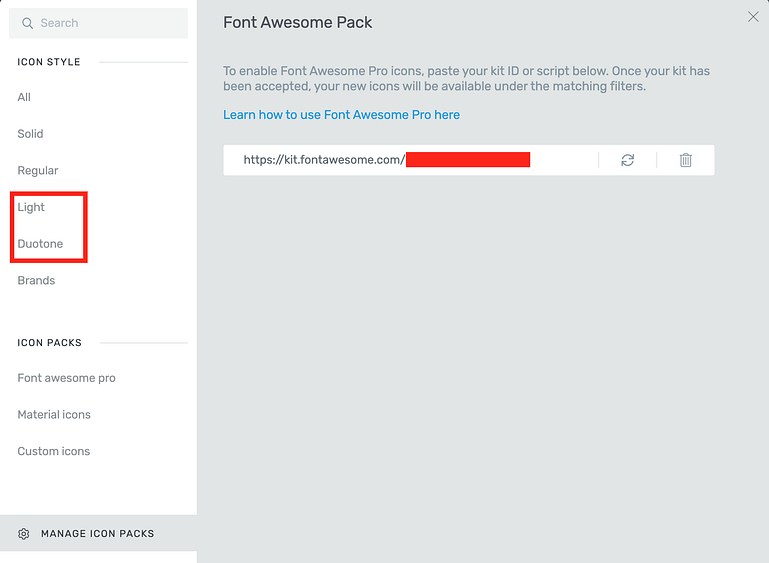
Task: Focus the Search input field
Action: [98, 23]
